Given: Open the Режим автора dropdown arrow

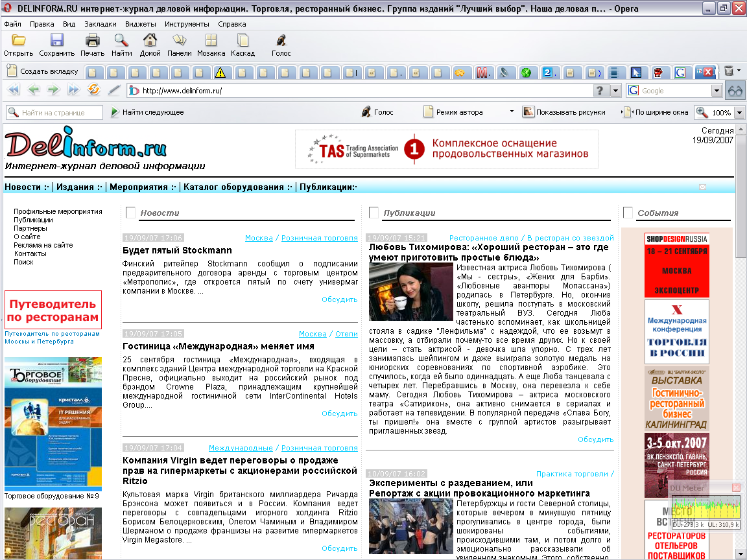Looking at the screenshot, I should pyautogui.click(x=512, y=112).
